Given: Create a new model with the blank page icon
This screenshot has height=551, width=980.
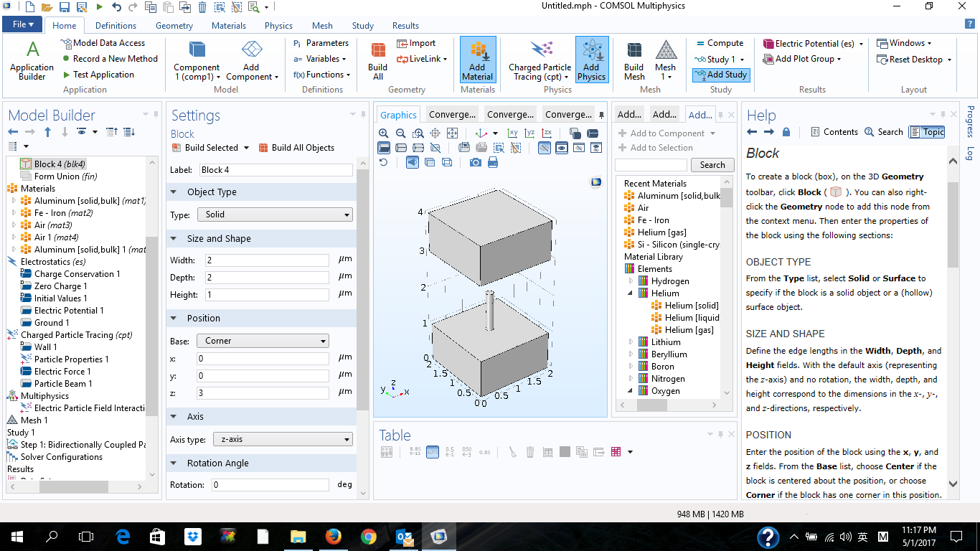Looking at the screenshot, I should click(29, 7).
